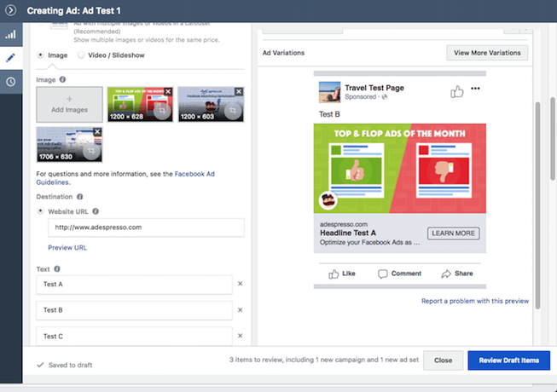Viewport: 557px width, 392px height.
Task: Click Like in the ad preview
Action: 342,274
